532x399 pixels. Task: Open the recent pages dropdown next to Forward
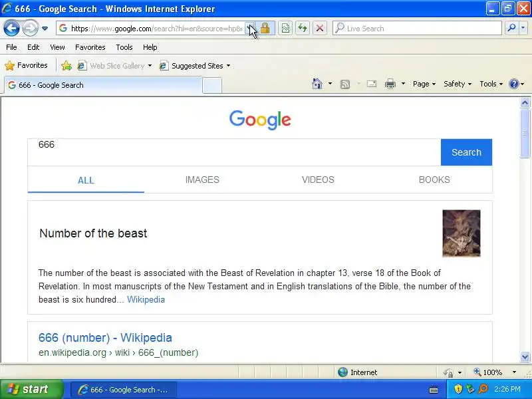tap(45, 29)
